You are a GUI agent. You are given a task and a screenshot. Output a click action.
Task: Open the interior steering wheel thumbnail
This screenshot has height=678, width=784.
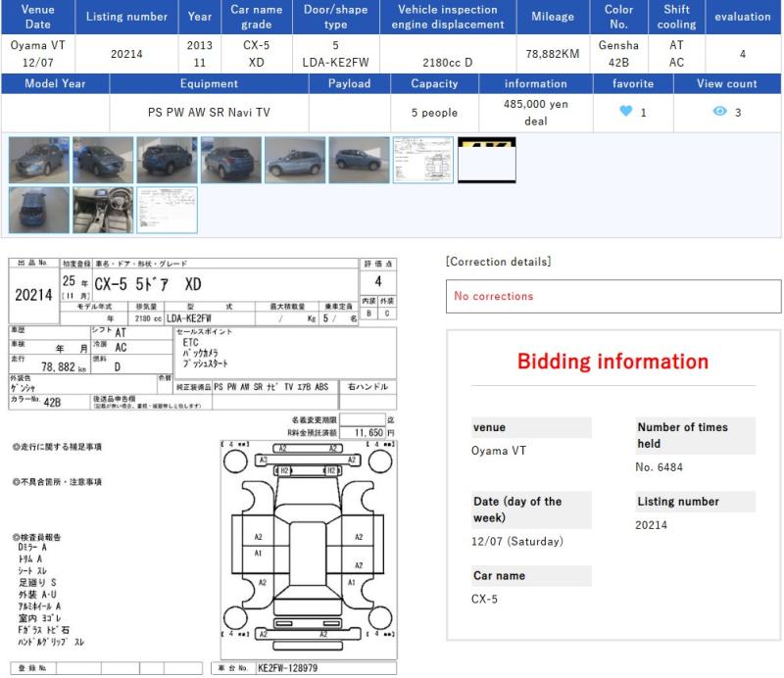coord(103,210)
